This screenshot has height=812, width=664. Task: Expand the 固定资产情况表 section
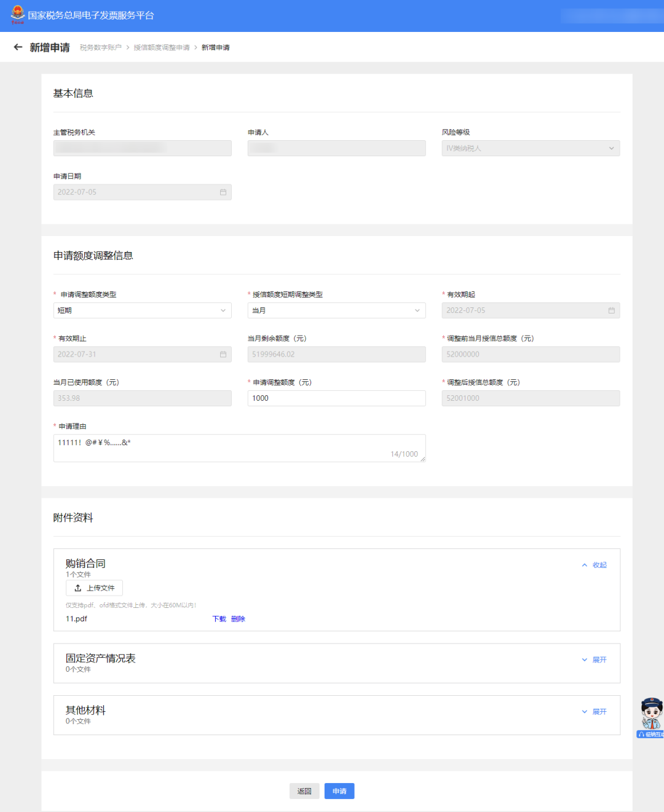[x=595, y=660]
